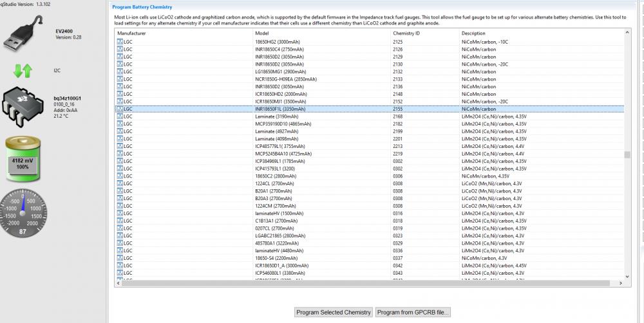Image resolution: width=644 pixels, height=323 pixels.
Task: Click chemistry ID 2125 cell
Action: point(397,42)
